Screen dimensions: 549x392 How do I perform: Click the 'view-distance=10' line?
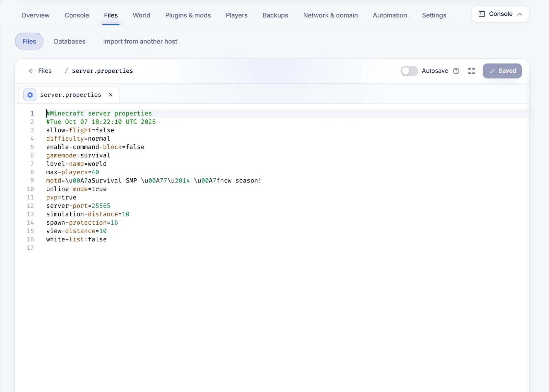(x=77, y=231)
